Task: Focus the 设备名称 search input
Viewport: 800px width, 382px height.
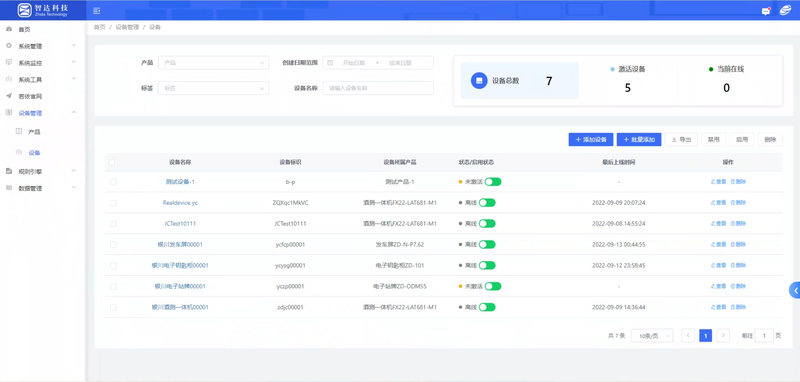Action: [x=378, y=88]
